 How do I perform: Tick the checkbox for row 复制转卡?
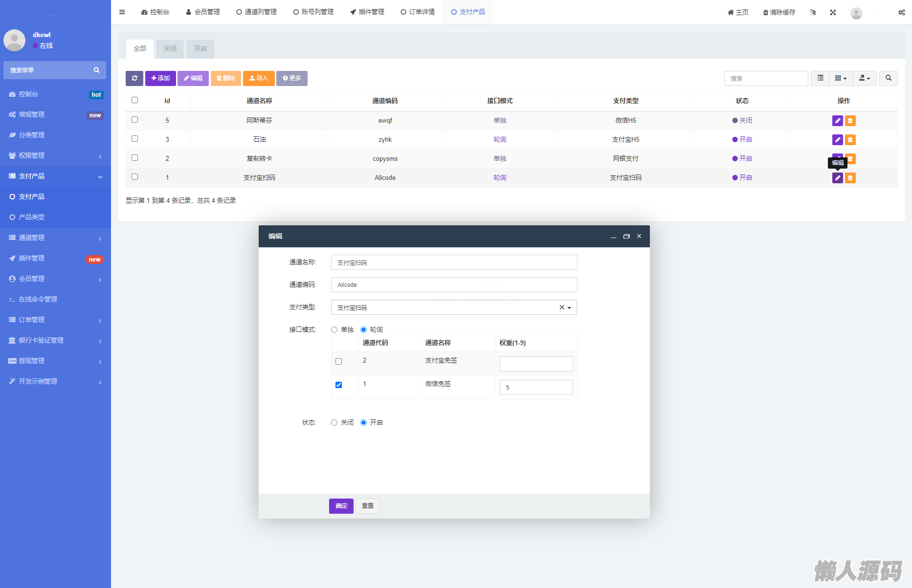(135, 158)
